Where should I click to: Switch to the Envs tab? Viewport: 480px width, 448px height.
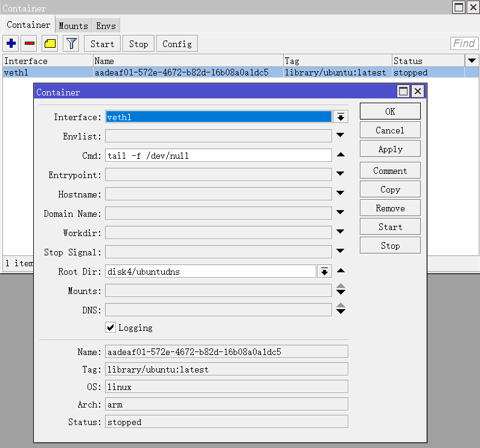point(106,25)
